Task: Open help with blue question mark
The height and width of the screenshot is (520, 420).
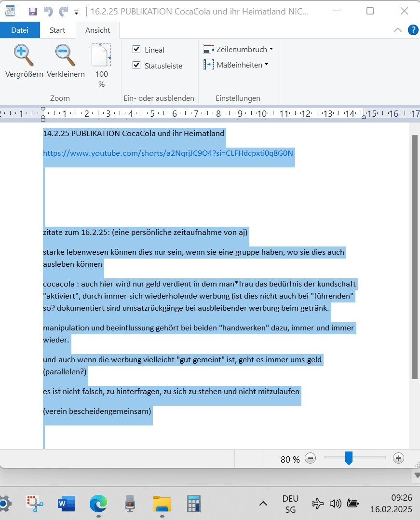Action: 413,30
